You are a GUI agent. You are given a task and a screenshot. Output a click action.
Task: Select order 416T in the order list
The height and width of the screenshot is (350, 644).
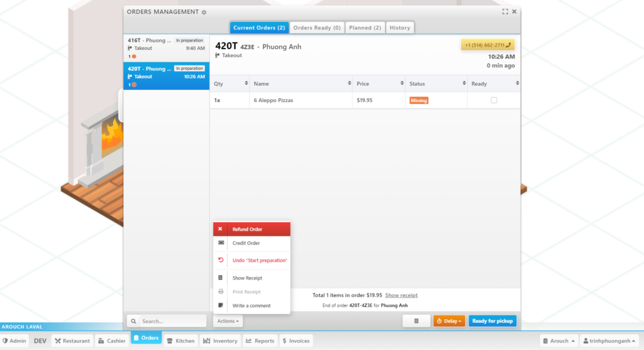[x=166, y=48]
